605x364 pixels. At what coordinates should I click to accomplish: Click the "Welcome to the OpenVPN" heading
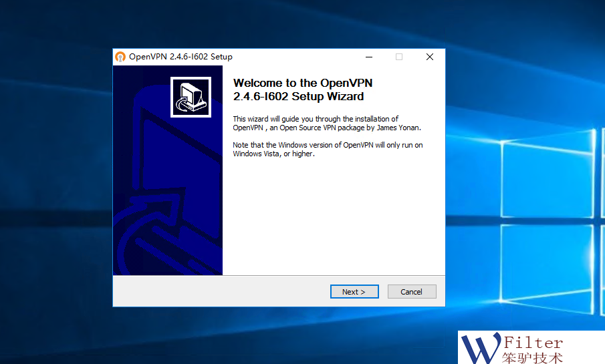coord(302,83)
